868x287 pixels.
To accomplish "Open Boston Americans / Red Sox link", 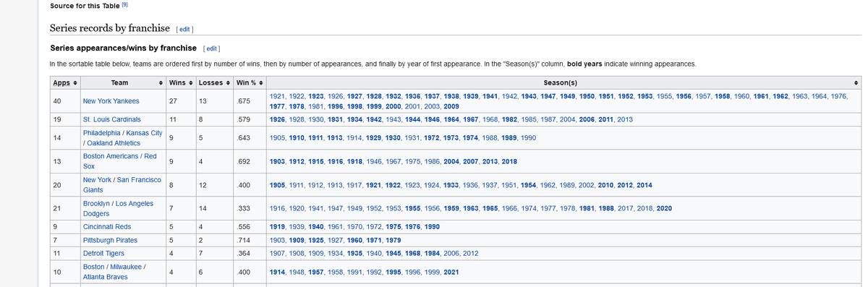I will click(x=120, y=160).
